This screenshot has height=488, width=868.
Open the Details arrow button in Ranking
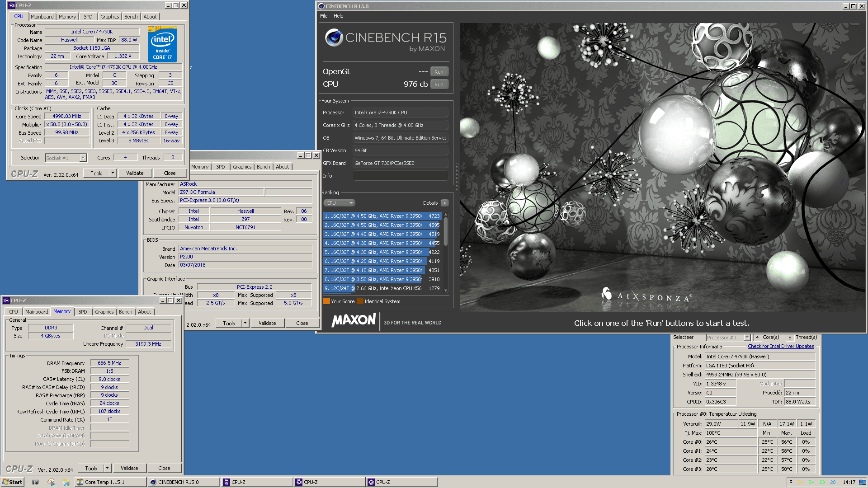pyautogui.click(x=445, y=203)
